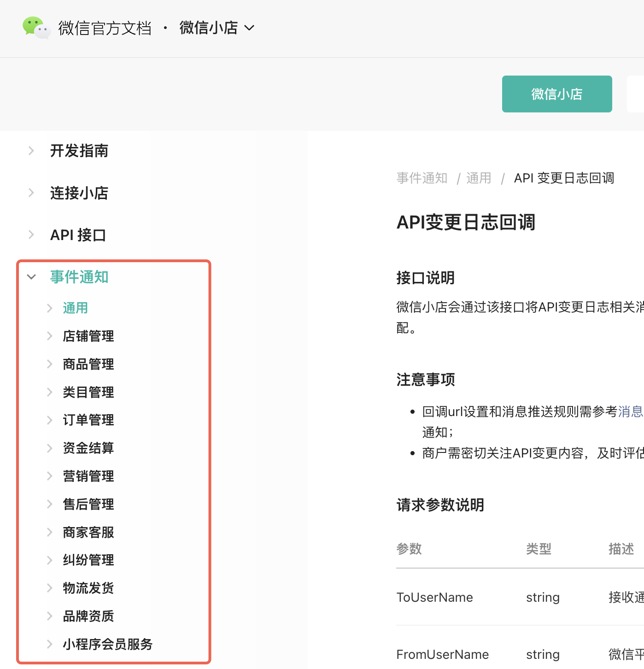Select 通用 in the sidebar
The height and width of the screenshot is (669, 644).
click(75, 308)
